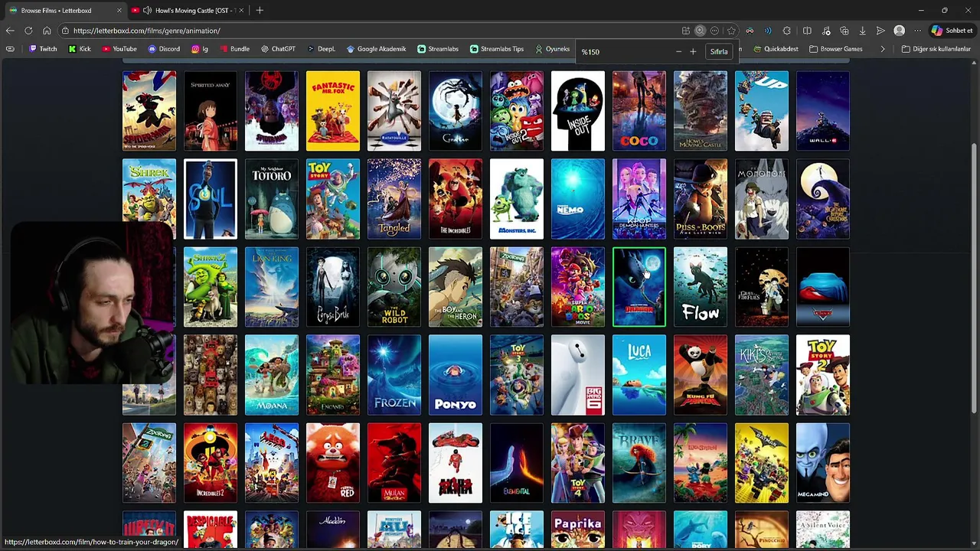Screen dimensions: 980x551
Task: Mute the Howl's Moving Castle tab speaker icon
Action: (146, 10)
